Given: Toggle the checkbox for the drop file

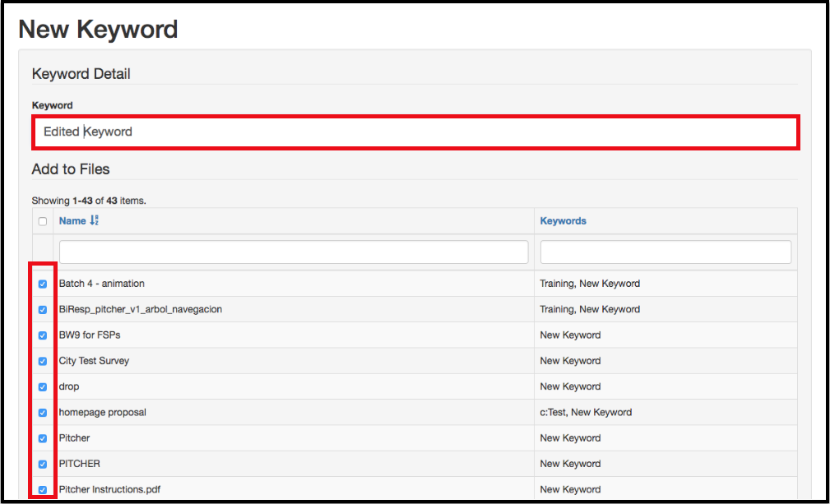Looking at the screenshot, I should (x=43, y=386).
